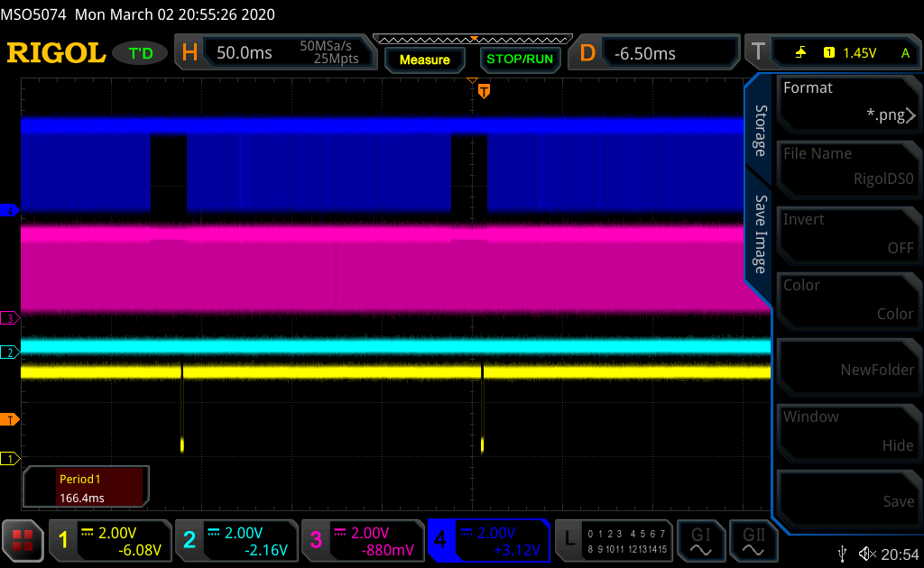924x568 pixels.
Task: Tap the 20:54 clock display
Action: (x=900, y=554)
